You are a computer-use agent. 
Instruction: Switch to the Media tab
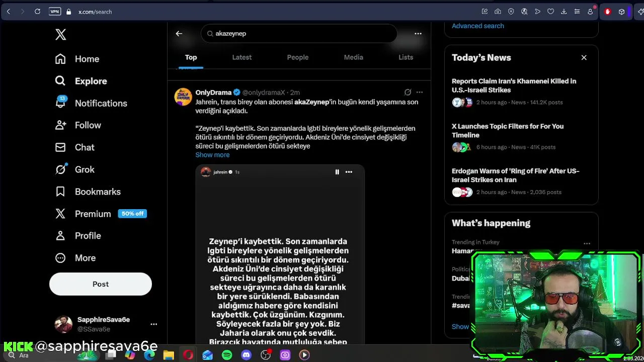354,57
